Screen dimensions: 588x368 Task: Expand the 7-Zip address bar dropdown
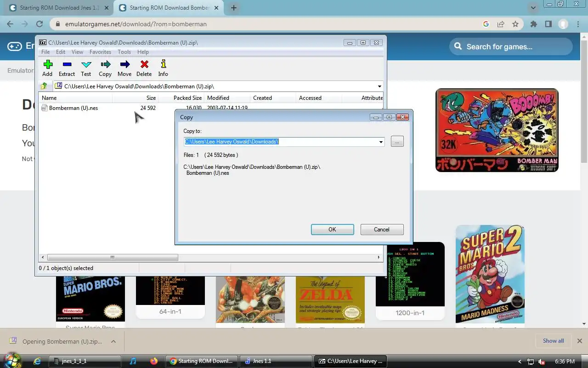[x=379, y=86]
